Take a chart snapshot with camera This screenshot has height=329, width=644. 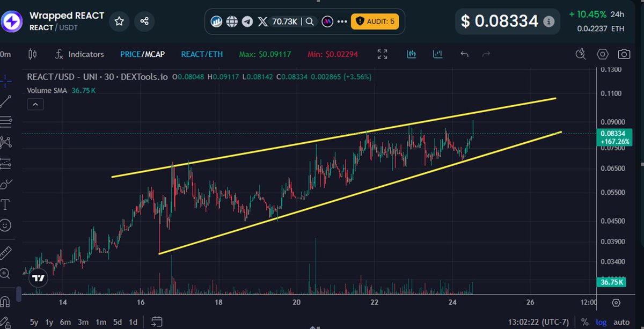(624, 54)
